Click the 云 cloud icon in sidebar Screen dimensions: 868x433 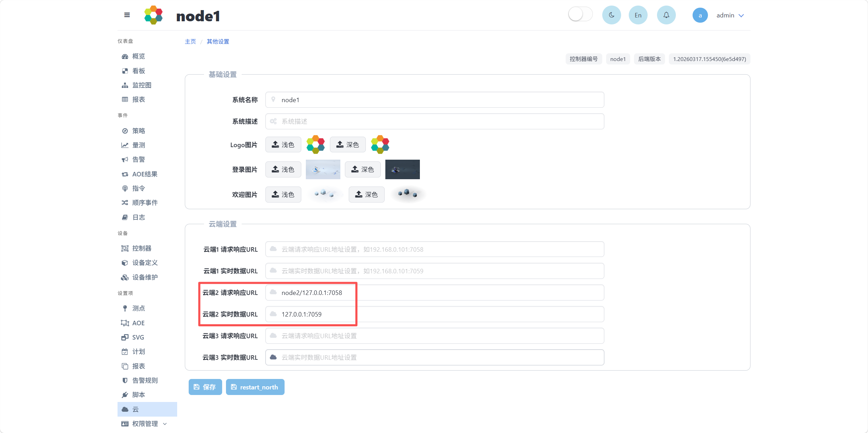pyautogui.click(x=125, y=409)
